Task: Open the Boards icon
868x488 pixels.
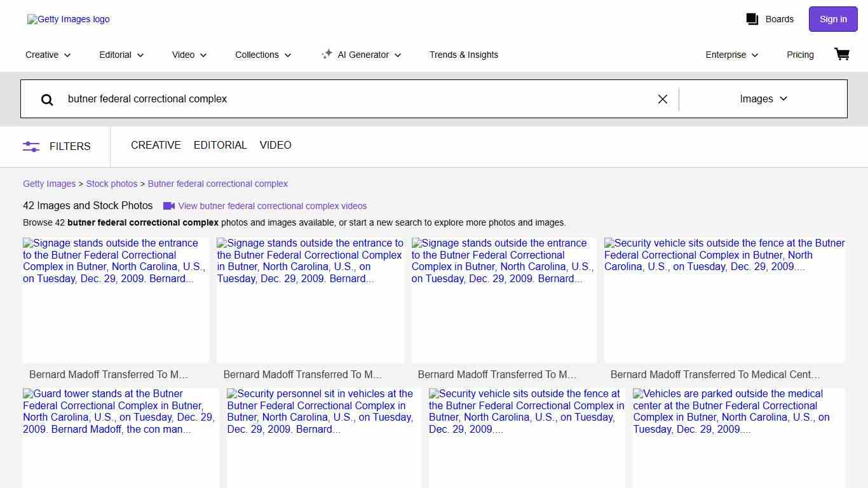Action: [x=752, y=19]
